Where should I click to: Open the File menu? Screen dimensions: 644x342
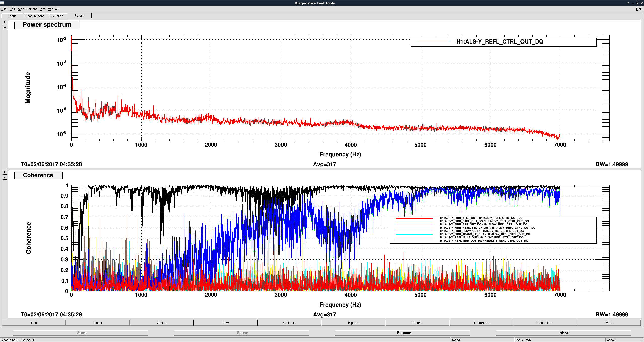pyautogui.click(x=4, y=9)
